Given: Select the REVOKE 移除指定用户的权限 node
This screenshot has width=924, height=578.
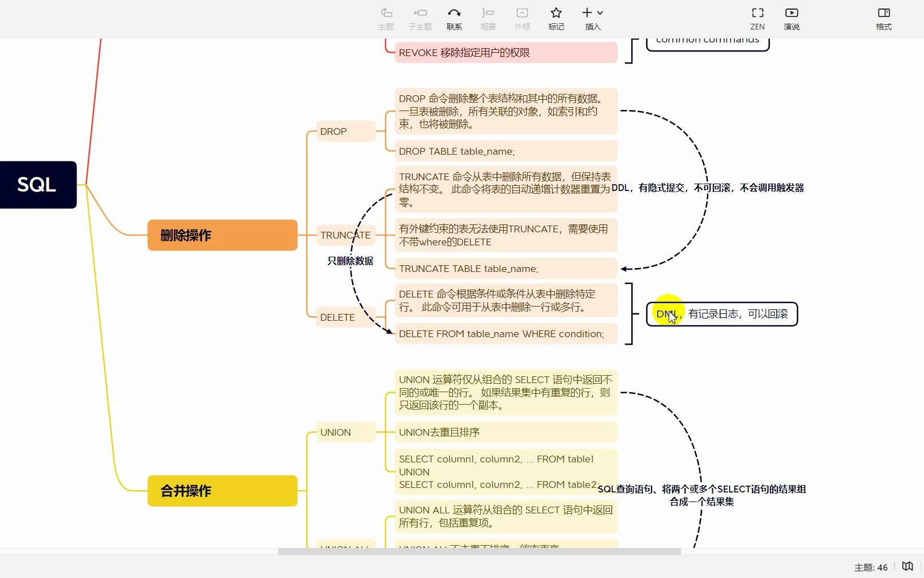Looking at the screenshot, I should pyautogui.click(x=506, y=53).
